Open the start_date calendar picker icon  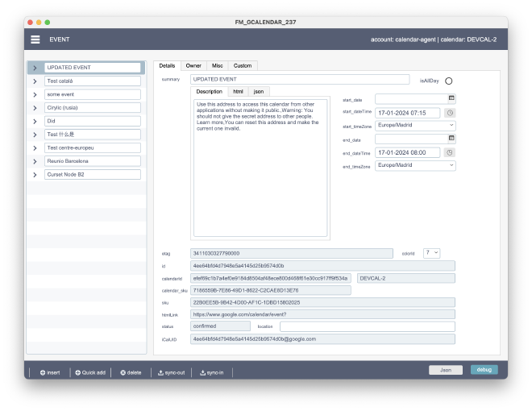[451, 98]
